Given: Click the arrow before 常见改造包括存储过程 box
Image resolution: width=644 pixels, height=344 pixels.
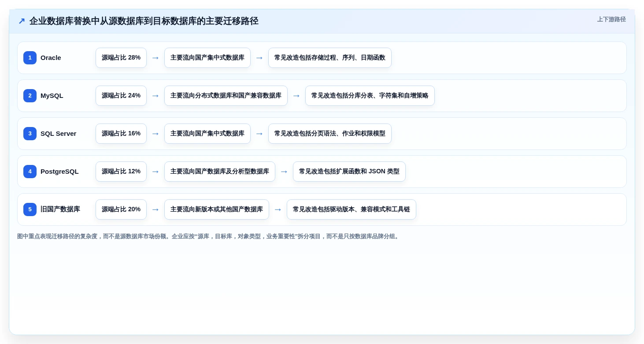Looking at the screenshot, I should tap(259, 58).
